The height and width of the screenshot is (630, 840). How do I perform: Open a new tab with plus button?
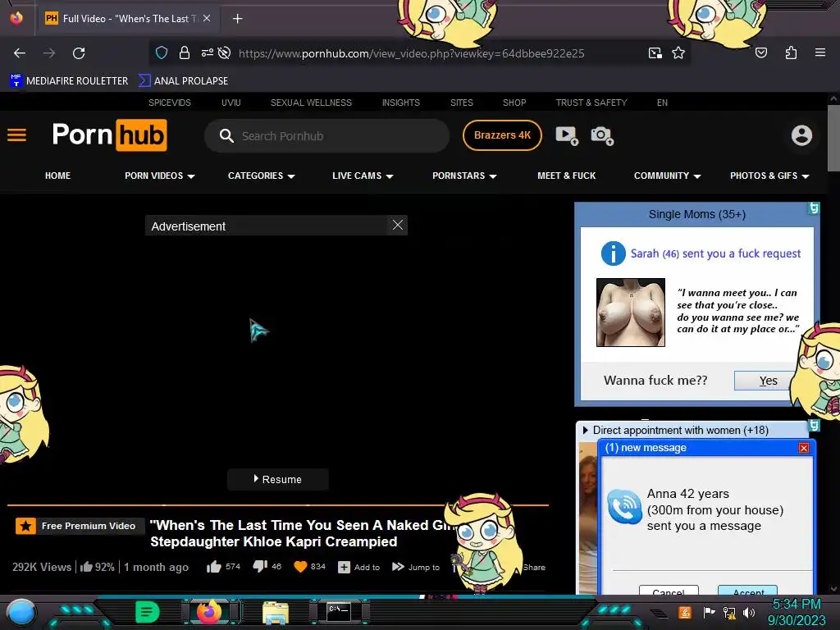pyautogui.click(x=237, y=19)
